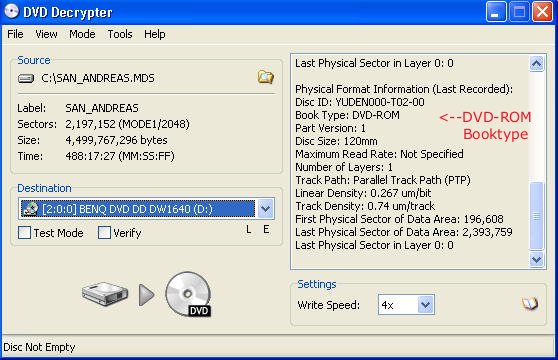Image resolution: width=558 pixels, height=360 pixels.
Task: Click the Disc Not Empty status bar text
Action: click(x=39, y=347)
